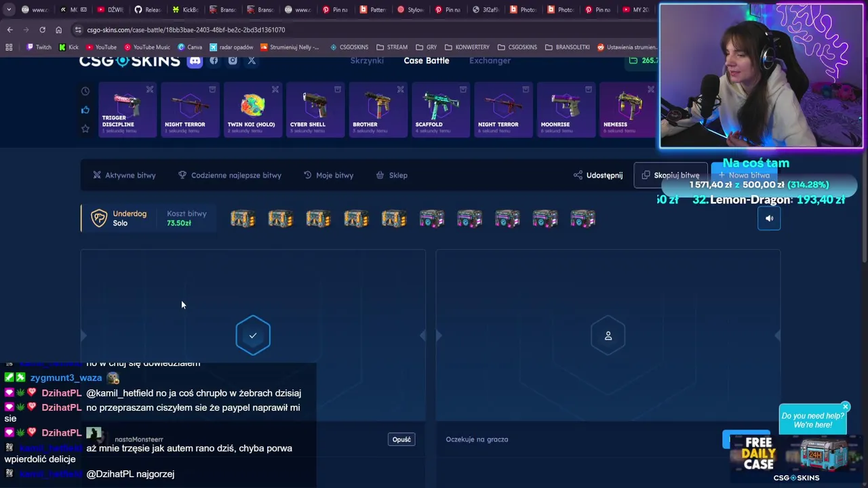Open the Ustawienia strumien... bookmark
The image size is (868, 488).
coord(627,47)
